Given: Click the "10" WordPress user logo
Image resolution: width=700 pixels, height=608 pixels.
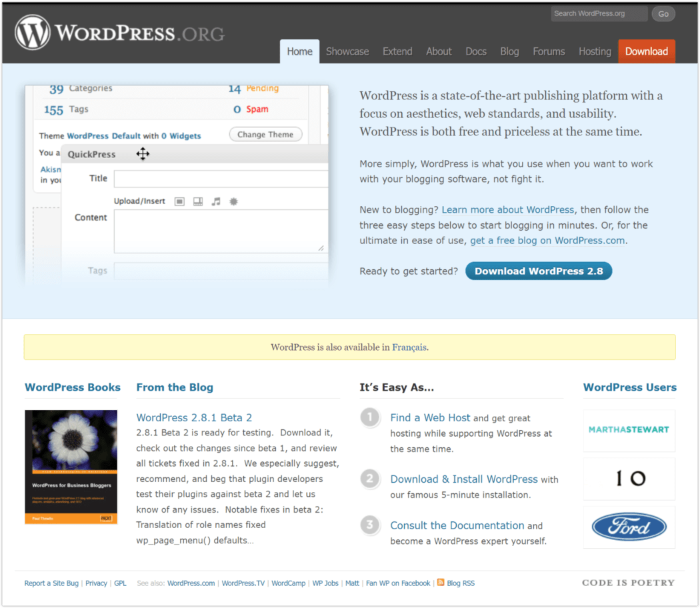Looking at the screenshot, I should point(629,479).
